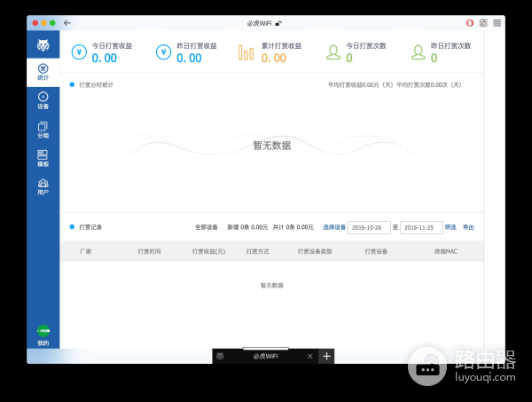Click the bar chart icon for 累计打赏收益

246,53
